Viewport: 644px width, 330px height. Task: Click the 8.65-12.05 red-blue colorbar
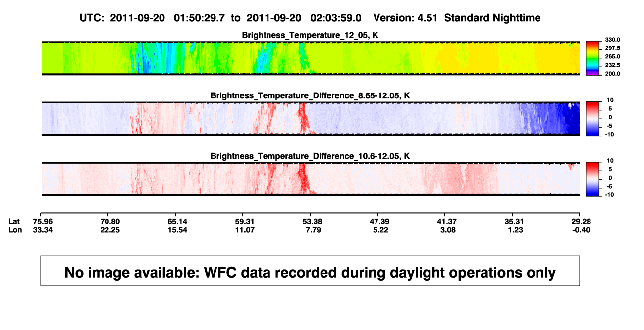(x=592, y=118)
